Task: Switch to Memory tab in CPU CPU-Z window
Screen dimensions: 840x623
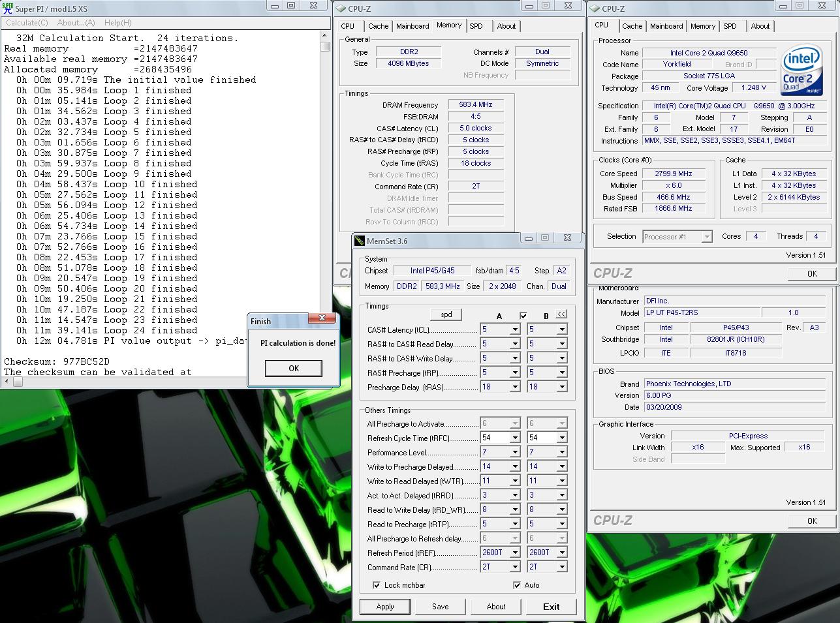Action: pyautogui.click(x=703, y=26)
